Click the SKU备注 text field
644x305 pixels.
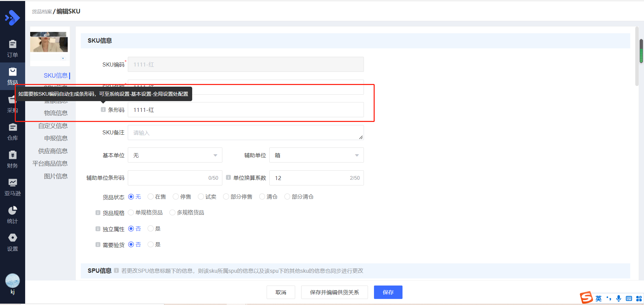point(246,133)
